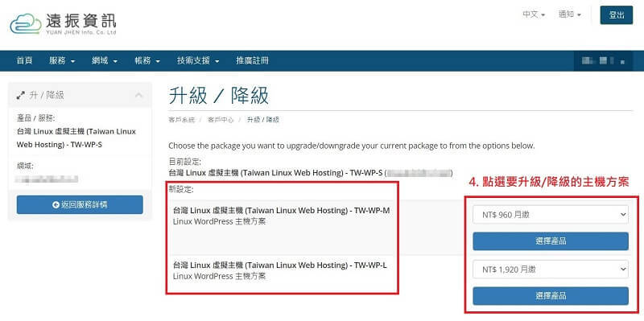Go to 首頁 in navigation bar

(x=24, y=61)
